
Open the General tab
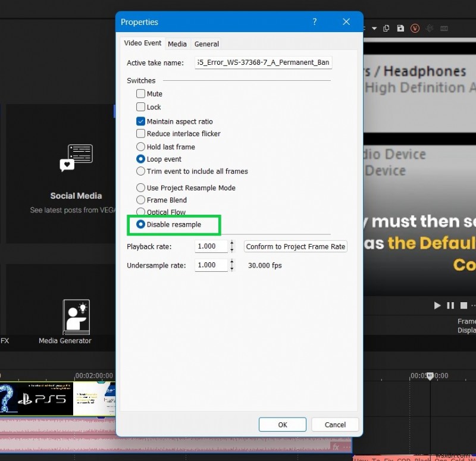(x=206, y=43)
